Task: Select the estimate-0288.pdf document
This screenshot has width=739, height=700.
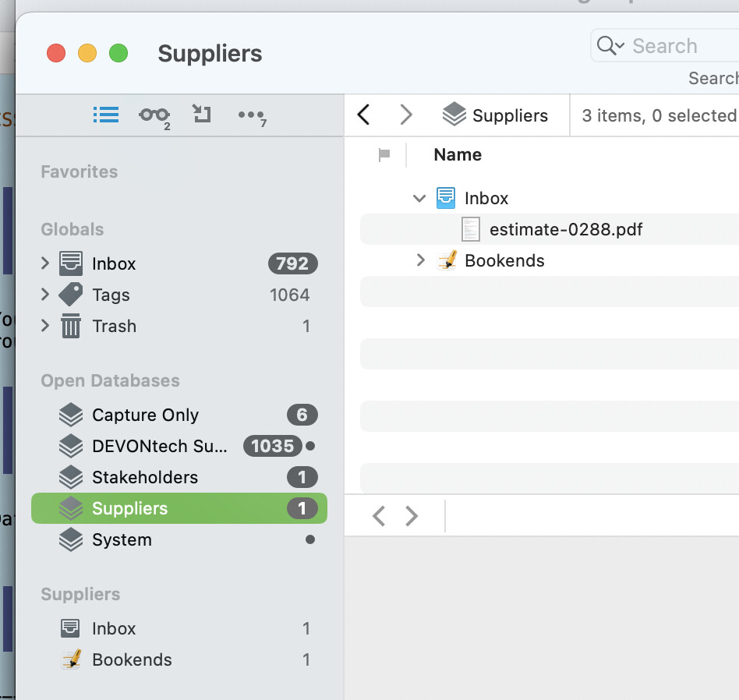Action: [565, 229]
